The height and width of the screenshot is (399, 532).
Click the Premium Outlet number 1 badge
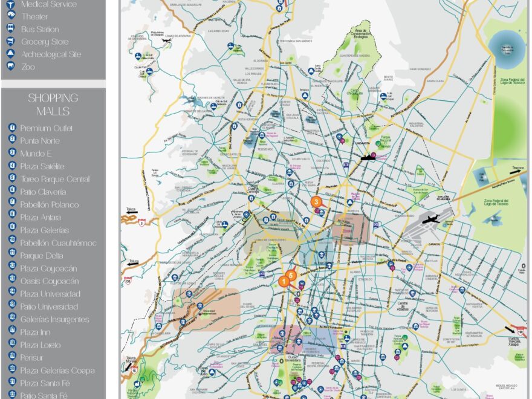coord(11,128)
